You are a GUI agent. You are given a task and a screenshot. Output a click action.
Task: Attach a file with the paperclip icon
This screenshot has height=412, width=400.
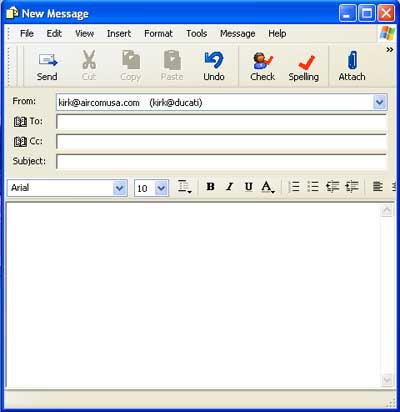coord(352,67)
